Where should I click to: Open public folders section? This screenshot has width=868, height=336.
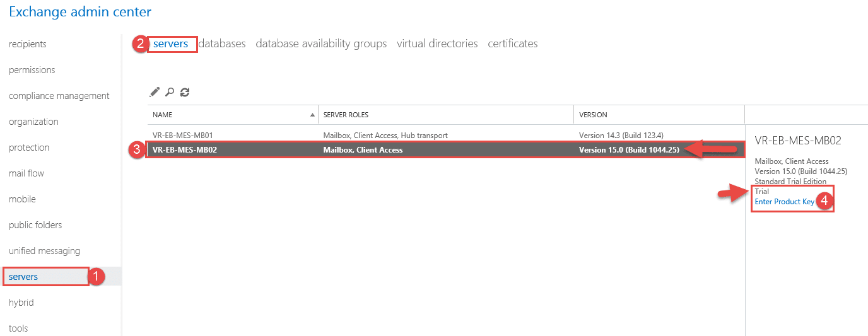click(35, 225)
